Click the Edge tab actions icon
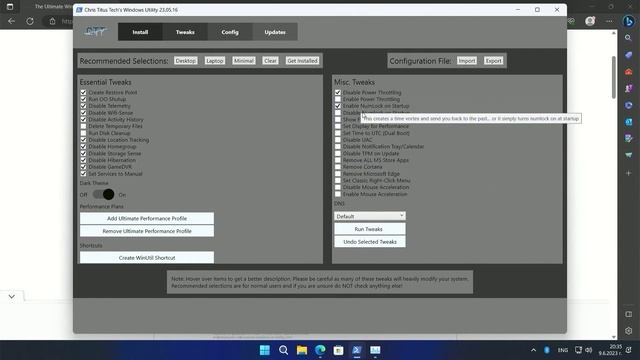The image size is (640, 360). click(x=10, y=7)
